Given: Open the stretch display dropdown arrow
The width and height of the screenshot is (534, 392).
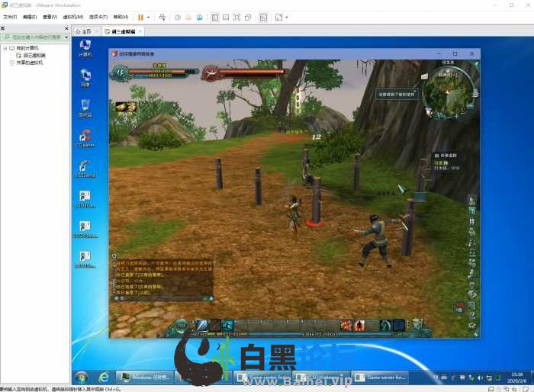Looking at the screenshot, I should [x=286, y=17].
